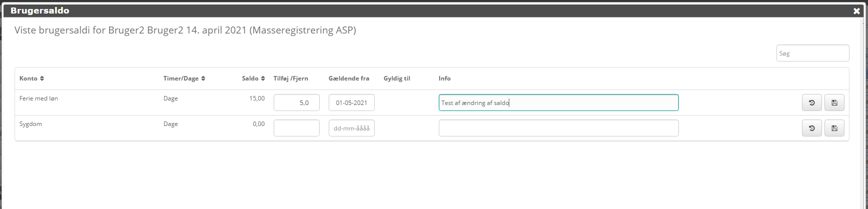Screen dimensions: 868x209
Task: Save the Ferie med løn balance change
Action: 834,102
